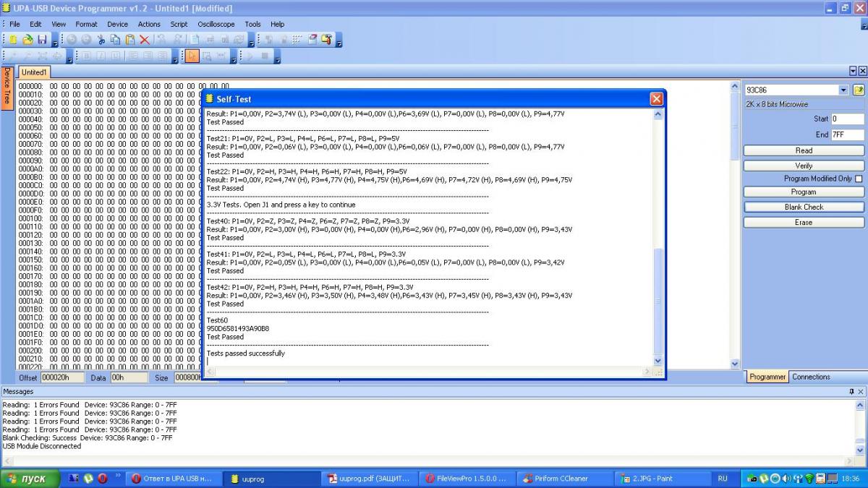Click the RU language indicator
The width and height of the screenshot is (868, 488).
723,479
